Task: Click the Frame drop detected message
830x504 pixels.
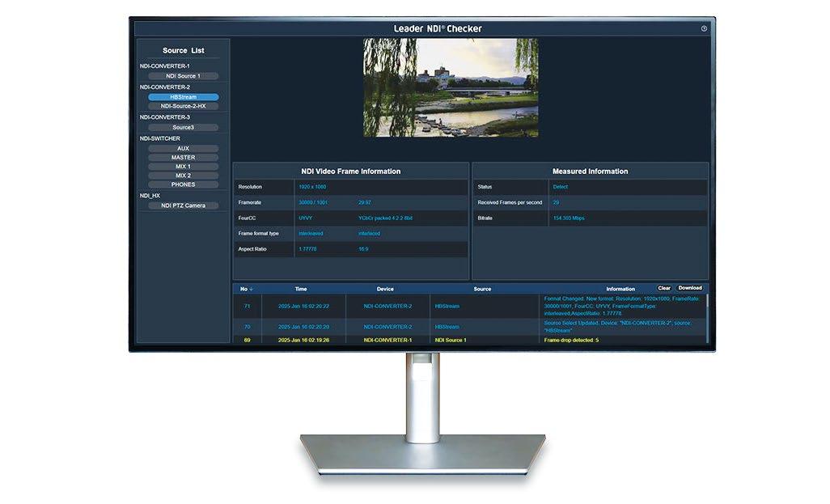Action: click(x=571, y=341)
